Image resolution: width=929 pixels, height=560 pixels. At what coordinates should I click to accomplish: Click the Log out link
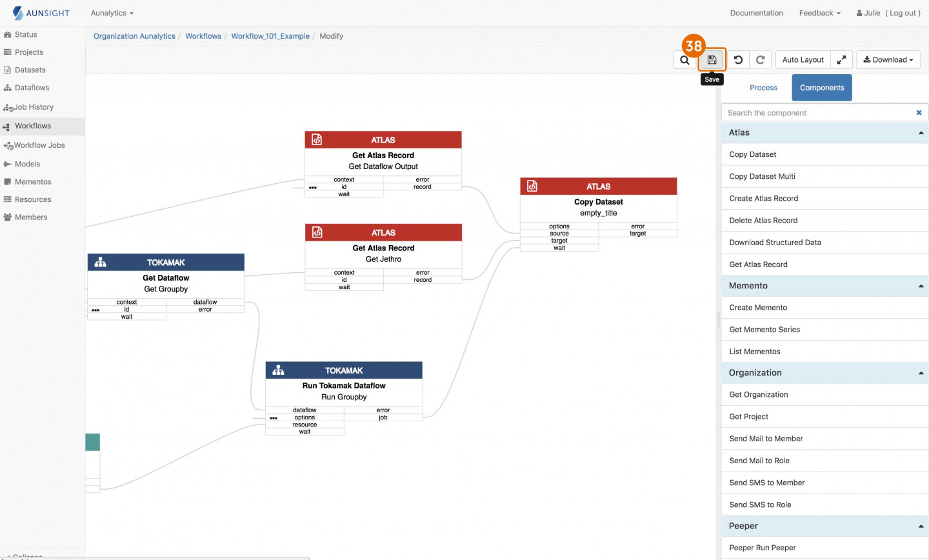pos(903,13)
